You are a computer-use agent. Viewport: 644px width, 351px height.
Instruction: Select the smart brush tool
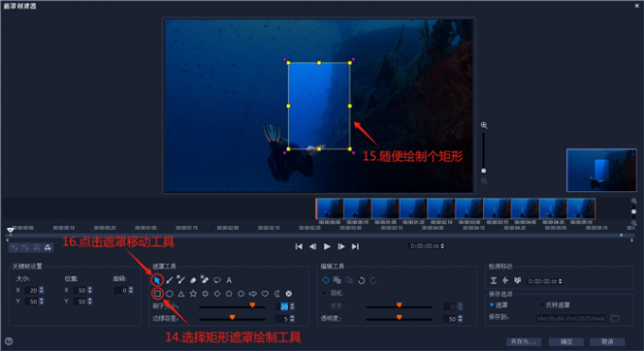point(181,280)
